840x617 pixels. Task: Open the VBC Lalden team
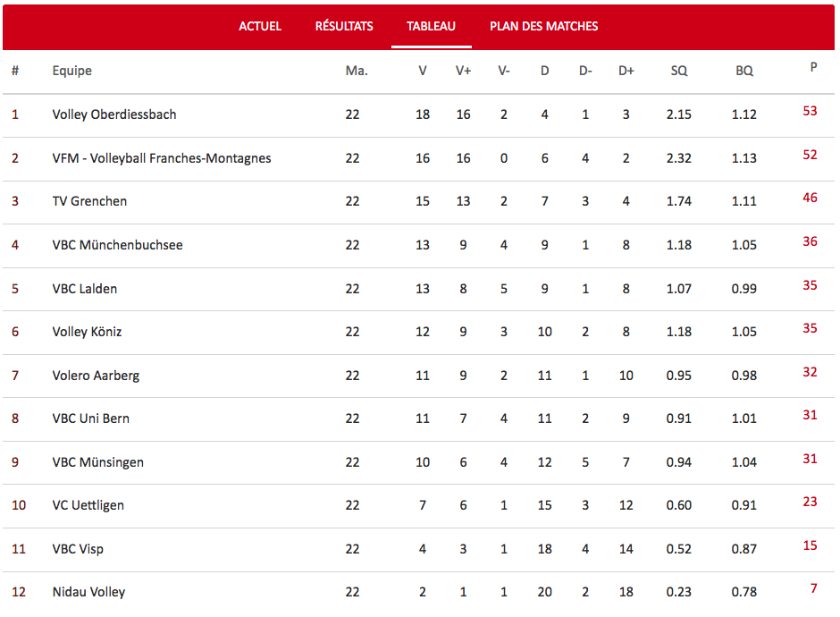pos(85,289)
